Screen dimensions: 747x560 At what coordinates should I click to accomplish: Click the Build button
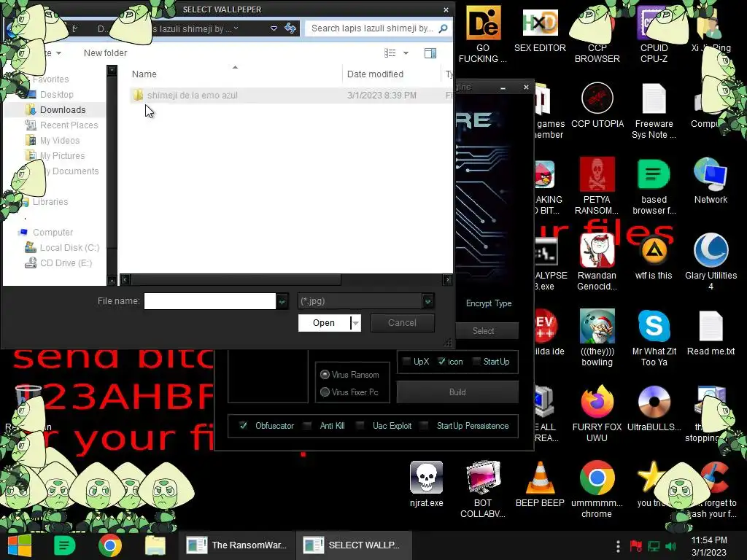(x=457, y=392)
